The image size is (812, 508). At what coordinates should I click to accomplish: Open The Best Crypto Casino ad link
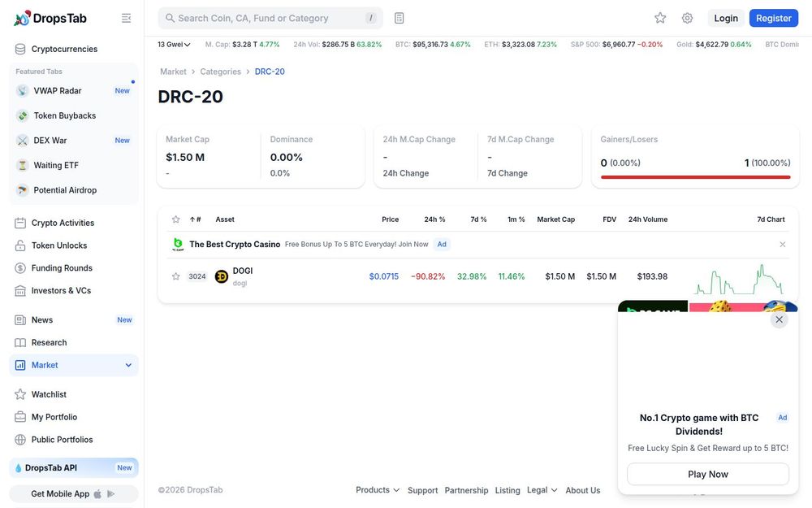point(235,244)
